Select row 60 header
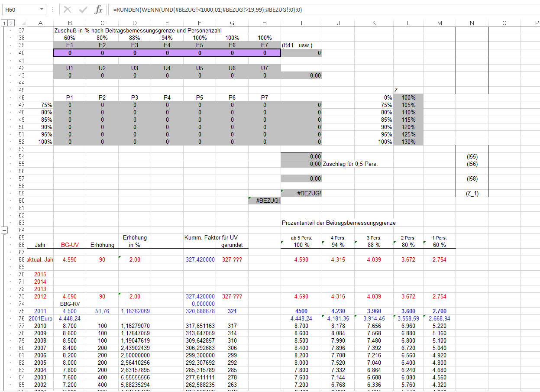This screenshot has width=540, height=392. (x=21, y=201)
